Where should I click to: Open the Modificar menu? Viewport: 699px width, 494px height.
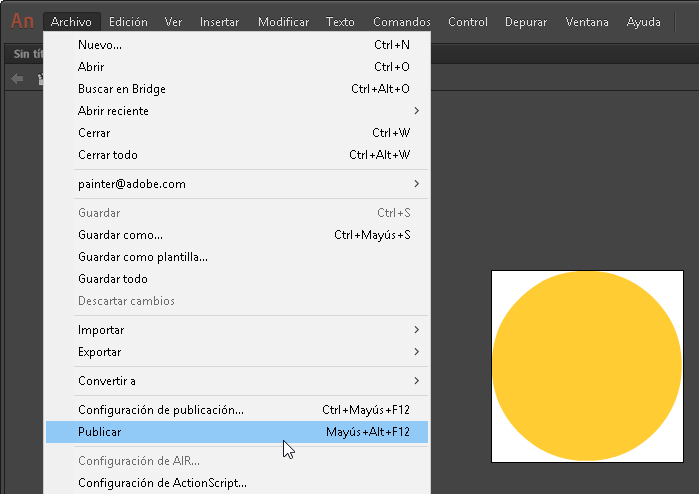(283, 22)
